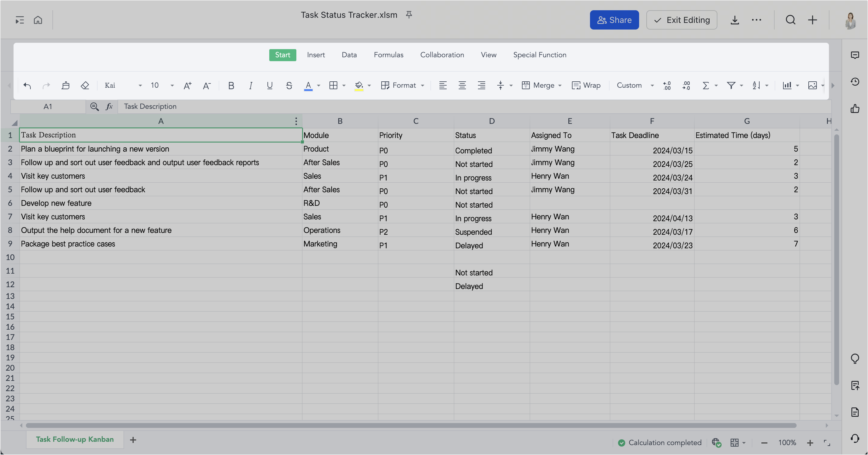Image resolution: width=868 pixels, height=455 pixels.
Task: Toggle underline formatting
Action: 270,86
